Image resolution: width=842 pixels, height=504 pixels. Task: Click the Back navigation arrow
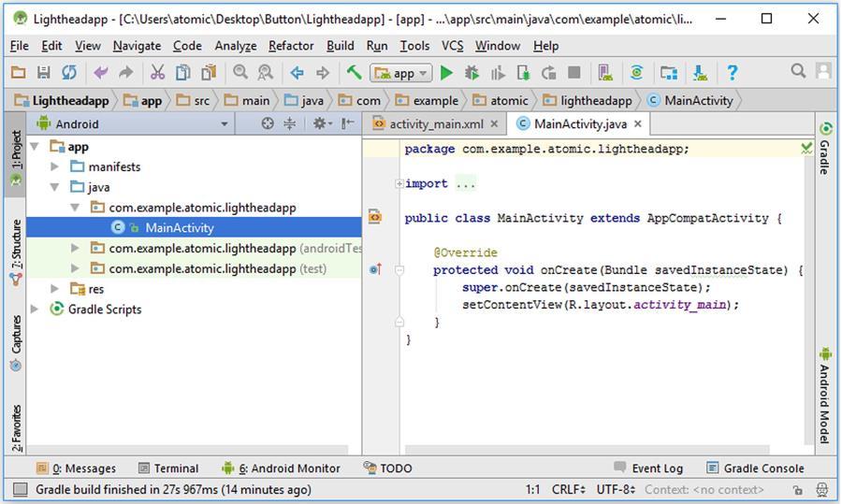[x=297, y=72]
